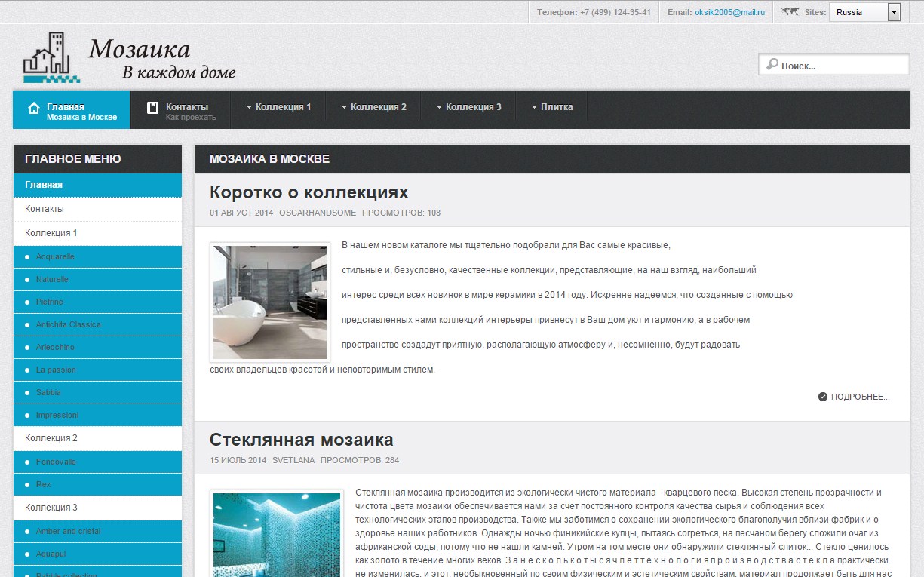
Task: Click the magnifier icon in search box
Action: pyautogui.click(x=772, y=65)
